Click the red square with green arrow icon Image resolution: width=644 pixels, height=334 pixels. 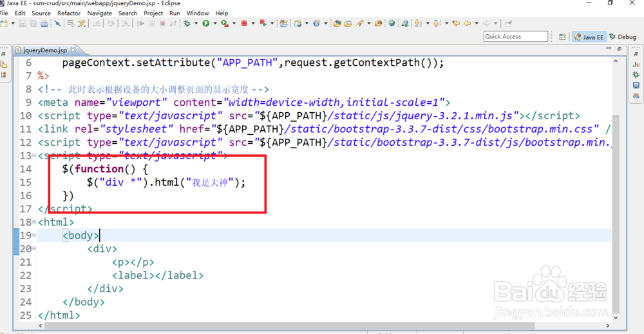click(x=263, y=23)
